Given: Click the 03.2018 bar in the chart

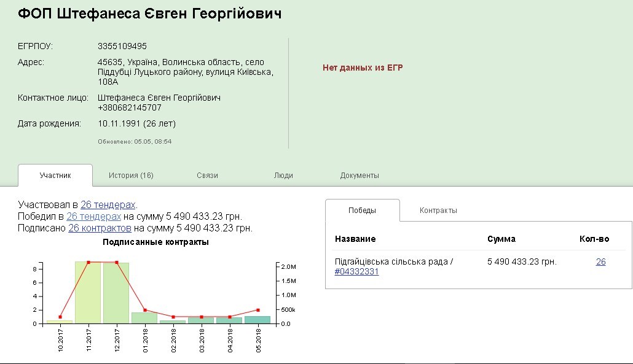Looking at the screenshot, I should pyautogui.click(x=201, y=320).
